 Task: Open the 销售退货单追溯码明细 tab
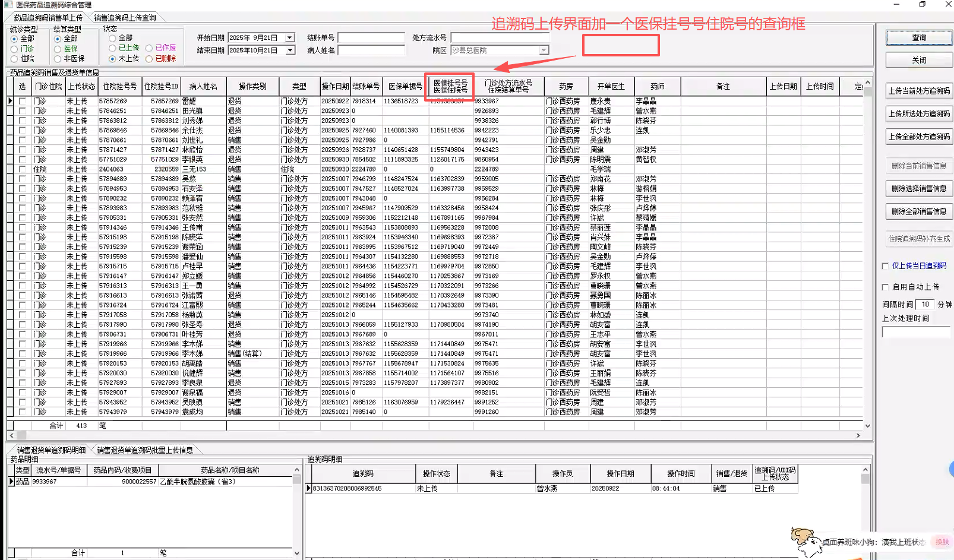tap(51, 450)
